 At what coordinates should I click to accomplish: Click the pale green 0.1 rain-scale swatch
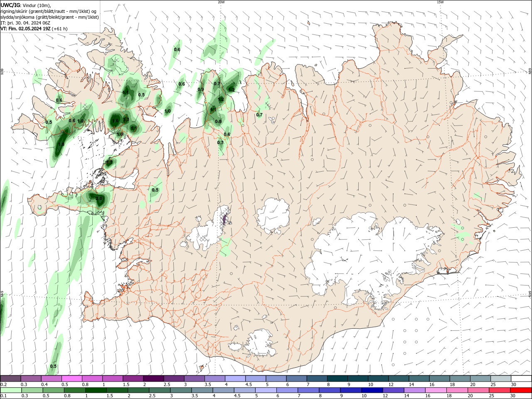pyautogui.click(x=11, y=390)
